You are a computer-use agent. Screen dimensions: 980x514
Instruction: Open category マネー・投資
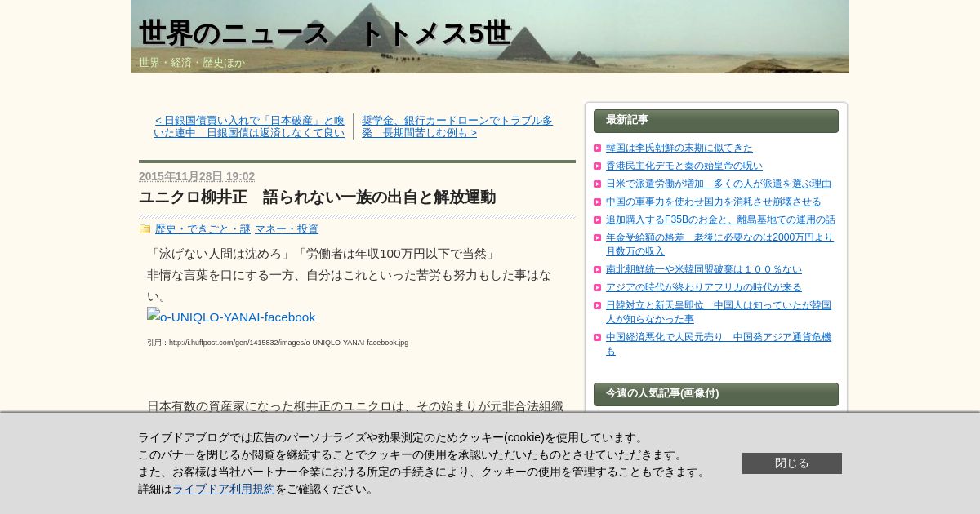click(x=287, y=229)
